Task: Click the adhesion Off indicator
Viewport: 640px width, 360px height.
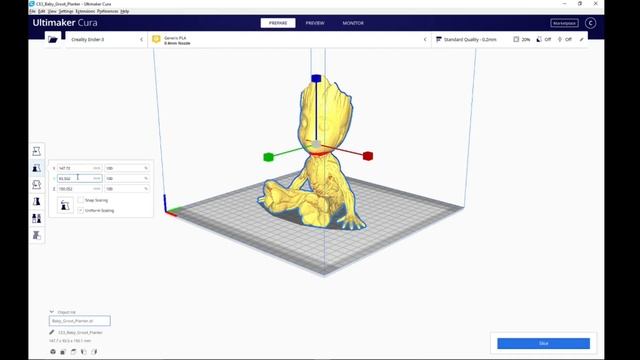Action: pos(565,40)
